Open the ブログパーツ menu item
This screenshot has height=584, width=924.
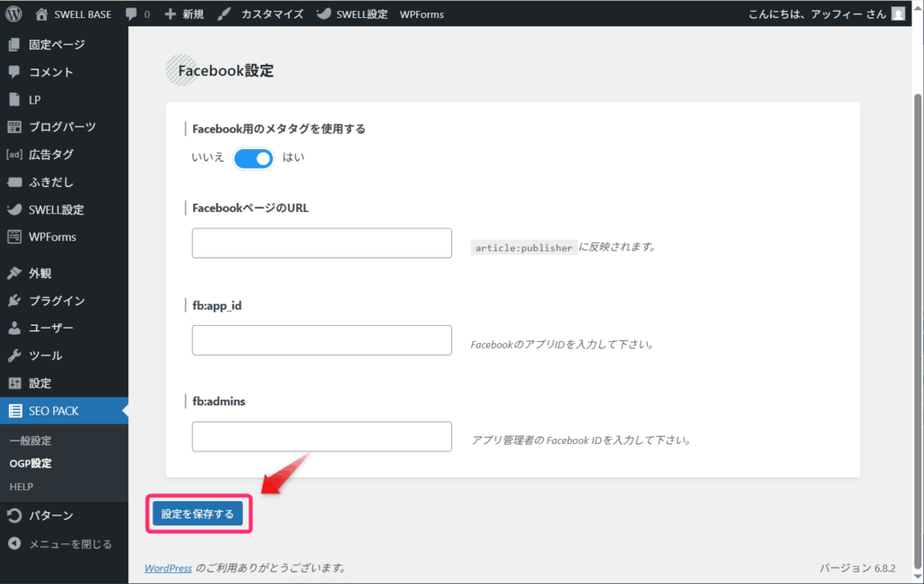[64, 126]
